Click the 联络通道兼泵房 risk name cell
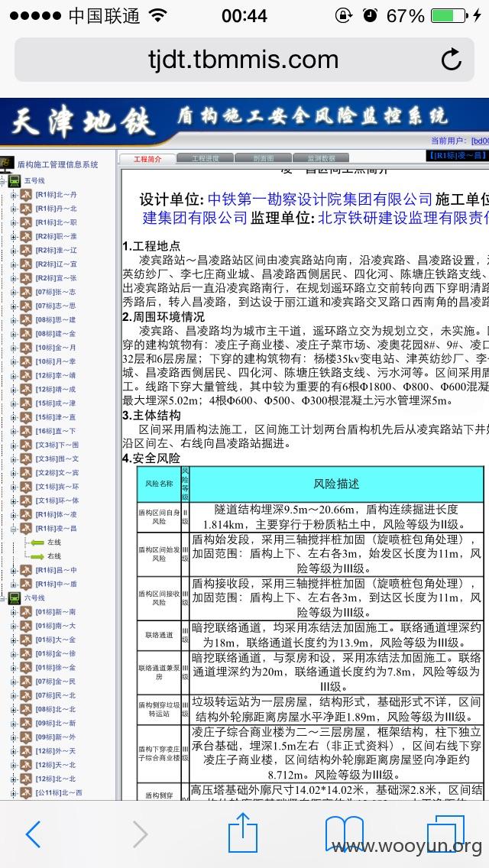Screen dimensions: 489x868 160,672
